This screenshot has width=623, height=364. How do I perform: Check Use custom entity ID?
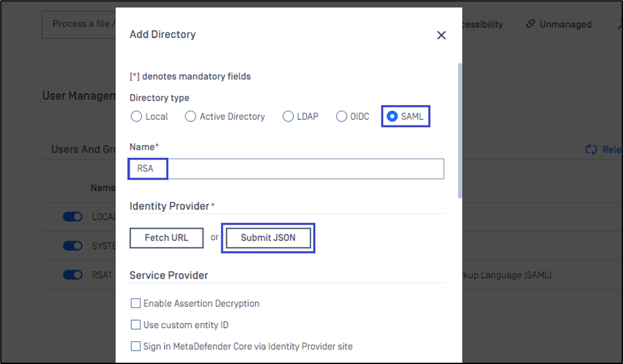pos(136,325)
